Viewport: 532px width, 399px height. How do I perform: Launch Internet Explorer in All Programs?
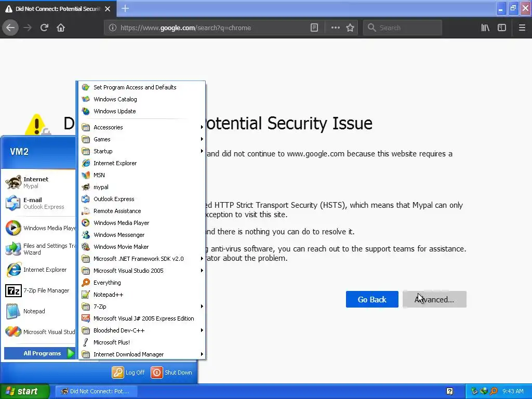point(142,163)
